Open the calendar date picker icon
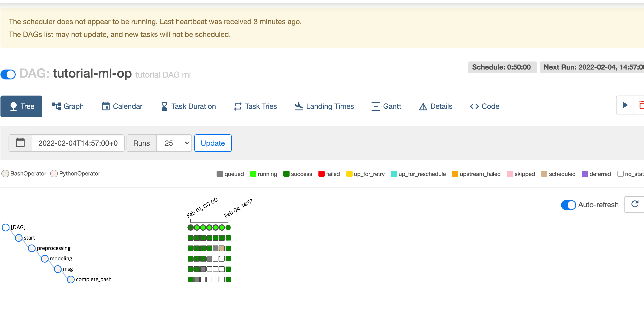 click(x=20, y=143)
